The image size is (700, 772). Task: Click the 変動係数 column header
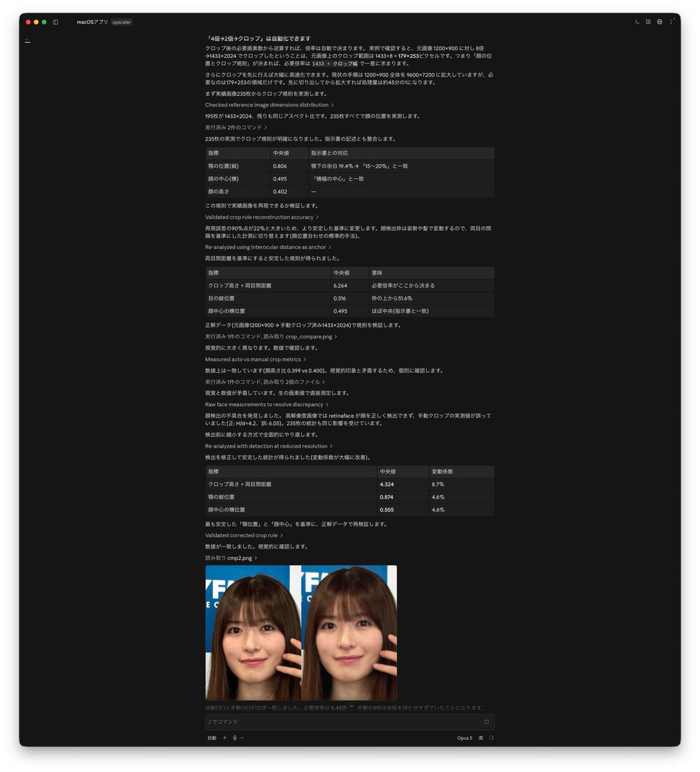[461, 472]
